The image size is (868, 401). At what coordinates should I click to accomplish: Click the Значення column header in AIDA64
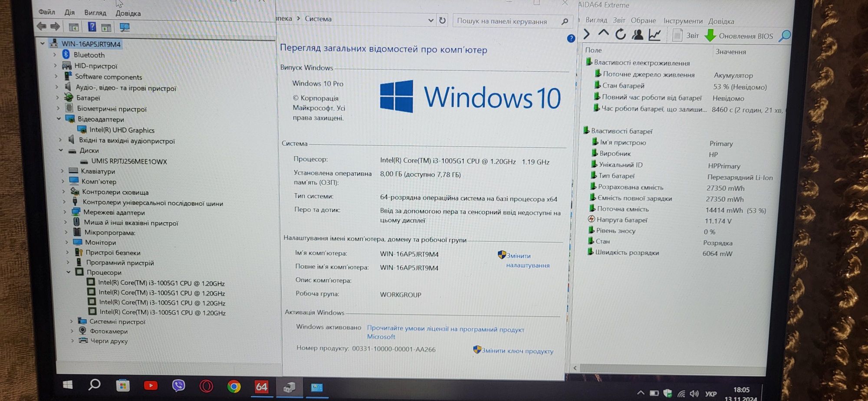tap(730, 52)
